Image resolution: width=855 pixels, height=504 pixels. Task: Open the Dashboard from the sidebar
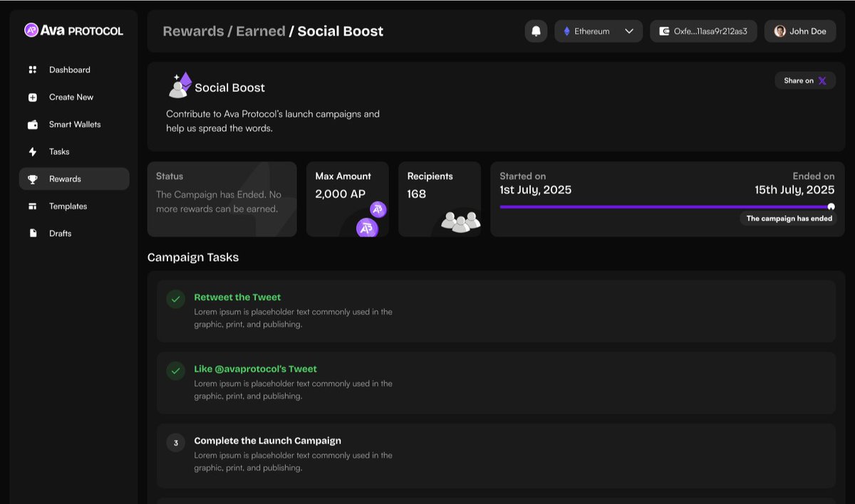(x=32, y=70)
